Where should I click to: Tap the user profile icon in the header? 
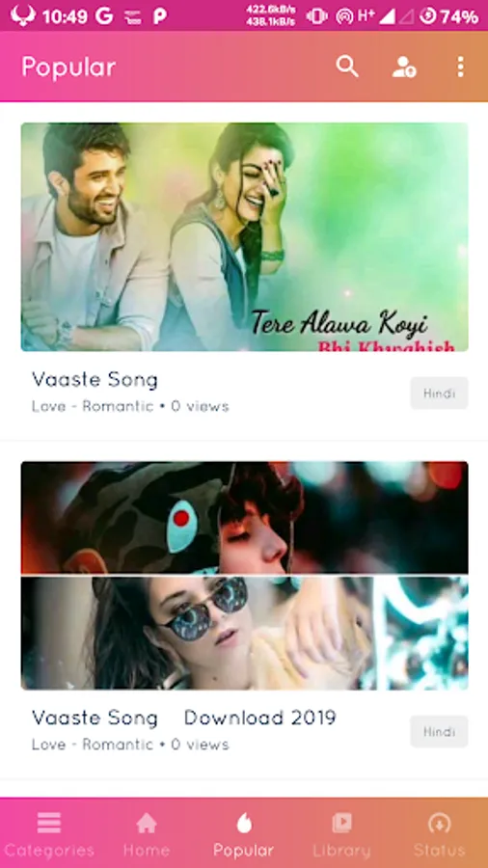[x=404, y=67]
